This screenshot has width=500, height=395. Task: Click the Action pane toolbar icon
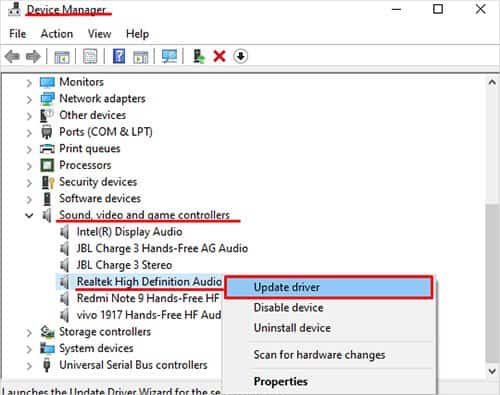click(141, 56)
